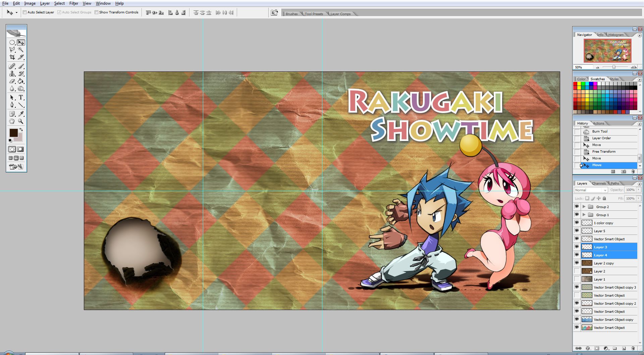Open Navigator panel flyout menu

[640, 35]
